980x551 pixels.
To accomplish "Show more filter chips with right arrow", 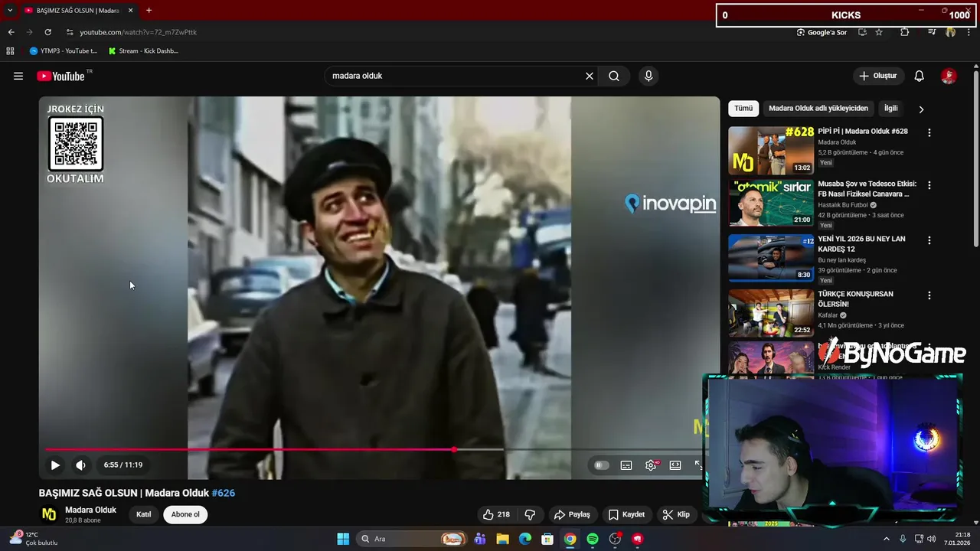I will click(x=921, y=109).
